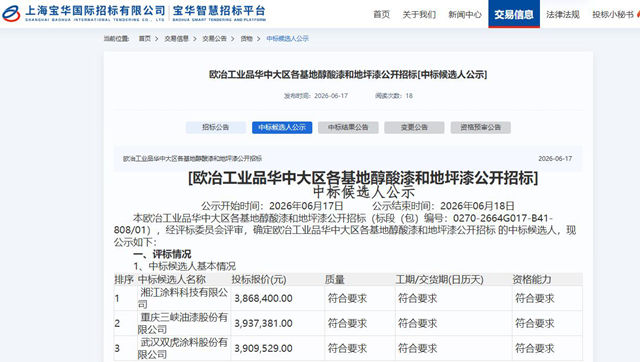Click the small project name in the gray bar
The image size is (640, 362).
click(193, 158)
